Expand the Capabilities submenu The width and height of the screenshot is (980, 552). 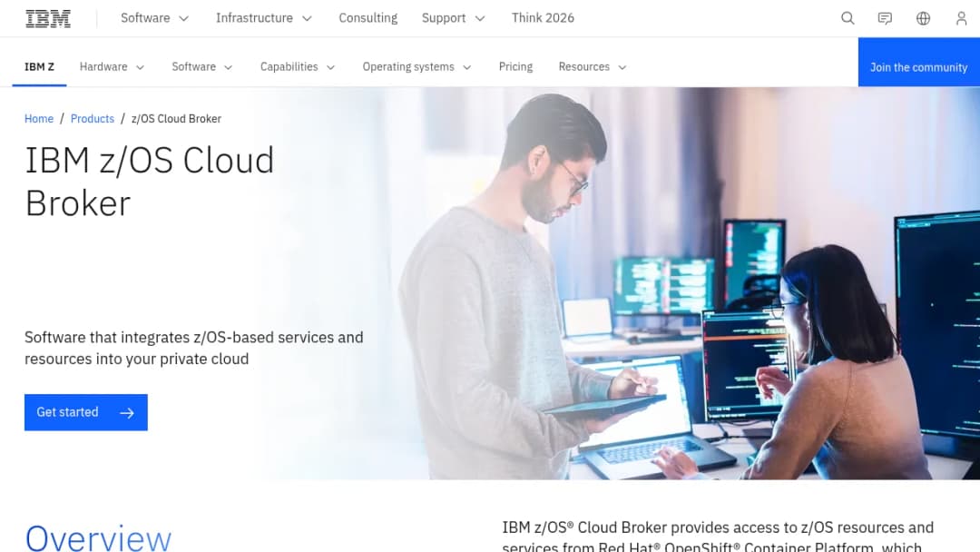coord(298,67)
